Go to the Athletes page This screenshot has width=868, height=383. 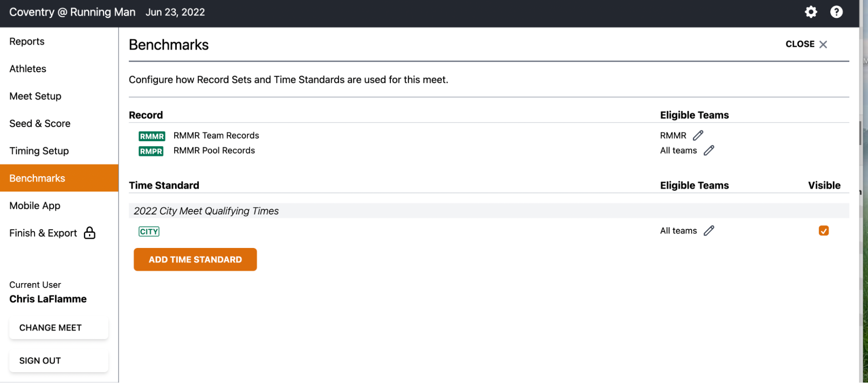tap(28, 69)
